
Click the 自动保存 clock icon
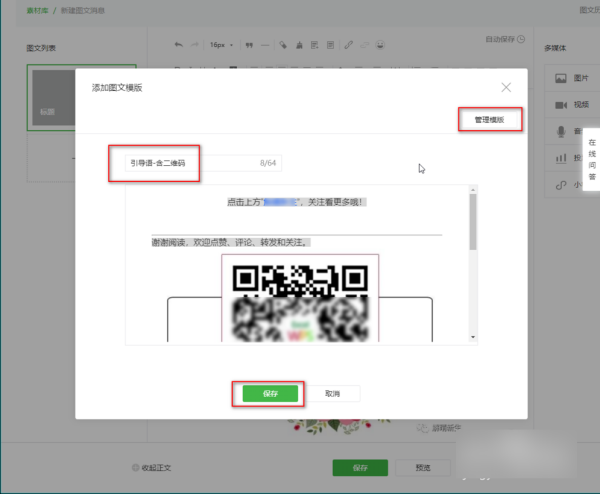[521, 39]
